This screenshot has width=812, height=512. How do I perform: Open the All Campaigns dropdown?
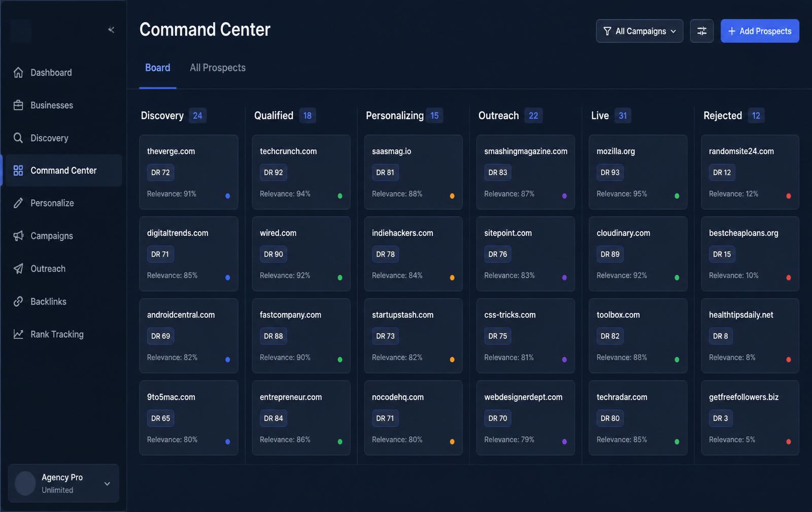pyautogui.click(x=639, y=31)
